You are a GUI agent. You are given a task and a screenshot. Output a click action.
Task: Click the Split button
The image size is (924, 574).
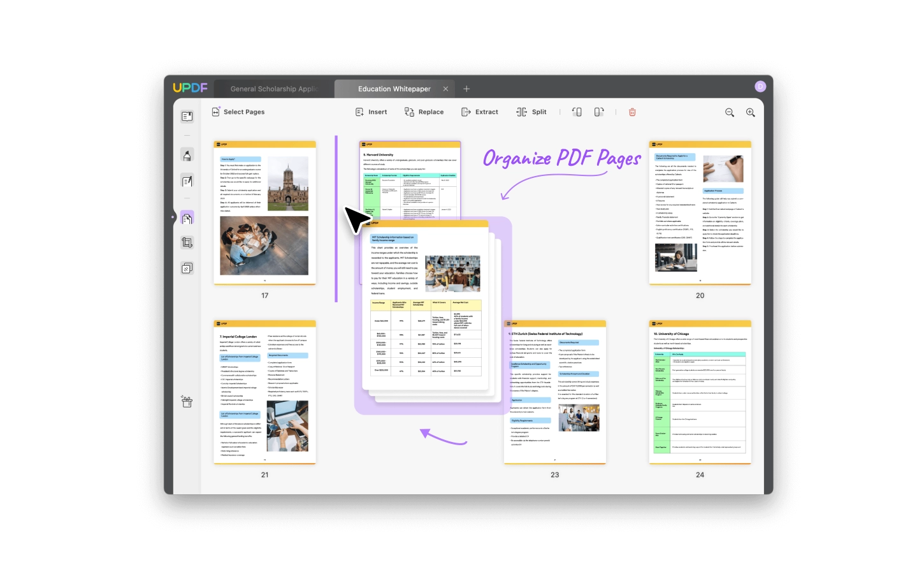531,112
